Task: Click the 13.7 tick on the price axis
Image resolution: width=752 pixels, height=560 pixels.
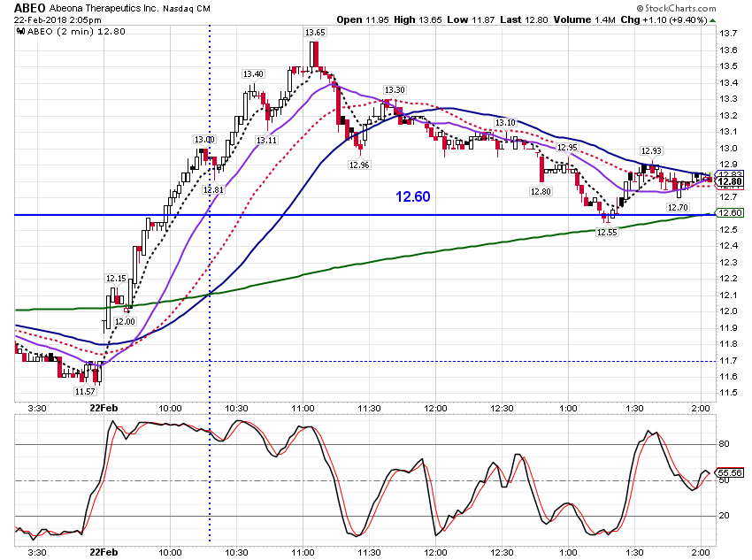Action: (x=728, y=34)
